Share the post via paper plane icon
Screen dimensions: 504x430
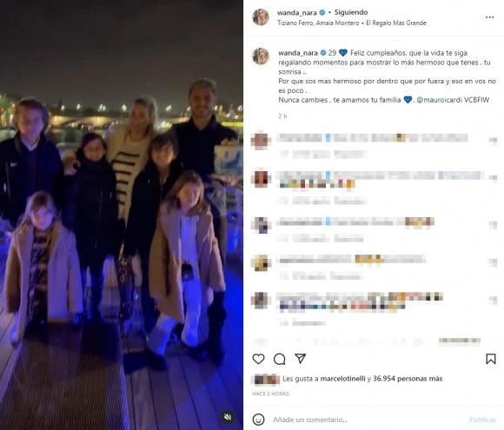[300, 358]
